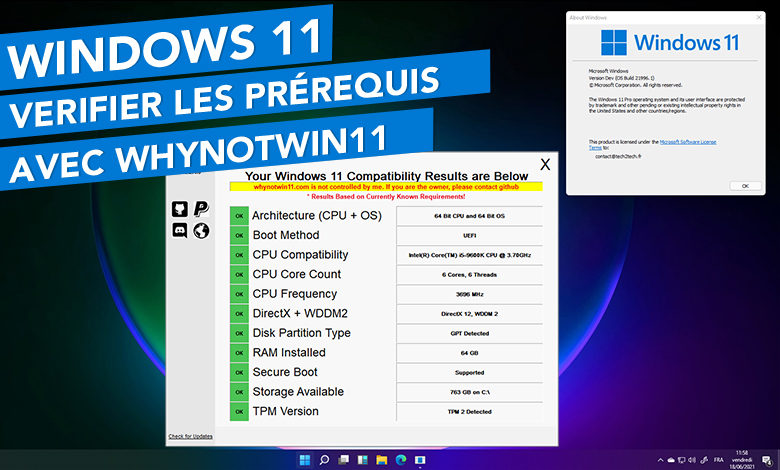Select the Intel Core i5-9600K CPU value
The height and width of the screenshot is (470, 780).
(470, 255)
